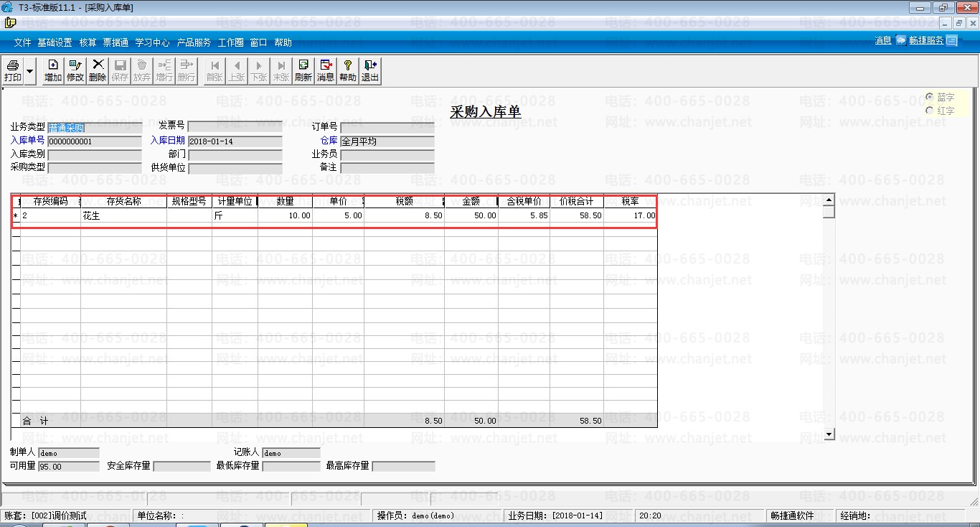This screenshot has width=980, height=527.
Task: Click the 供货单位 input field
Action: [235, 168]
